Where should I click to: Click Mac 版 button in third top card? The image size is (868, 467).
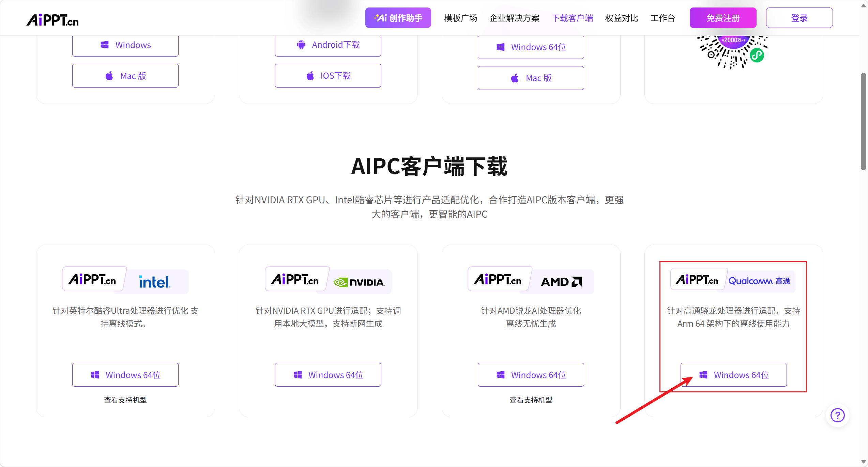(x=531, y=78)
